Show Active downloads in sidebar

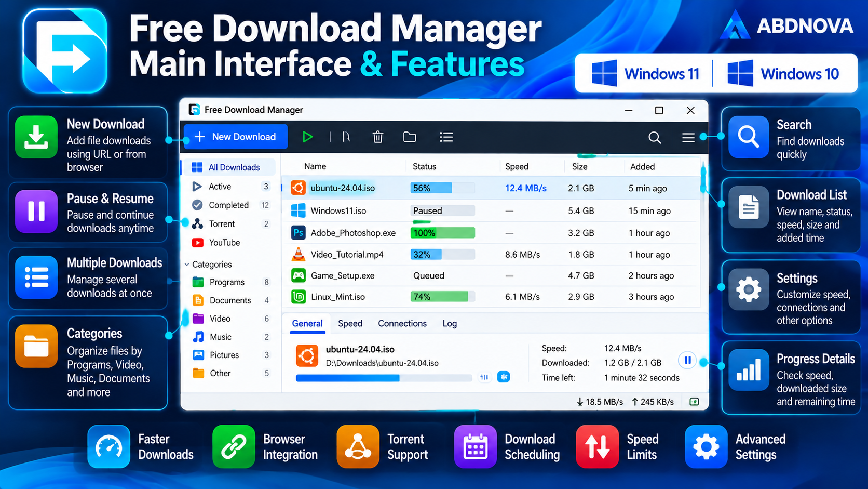229,187
